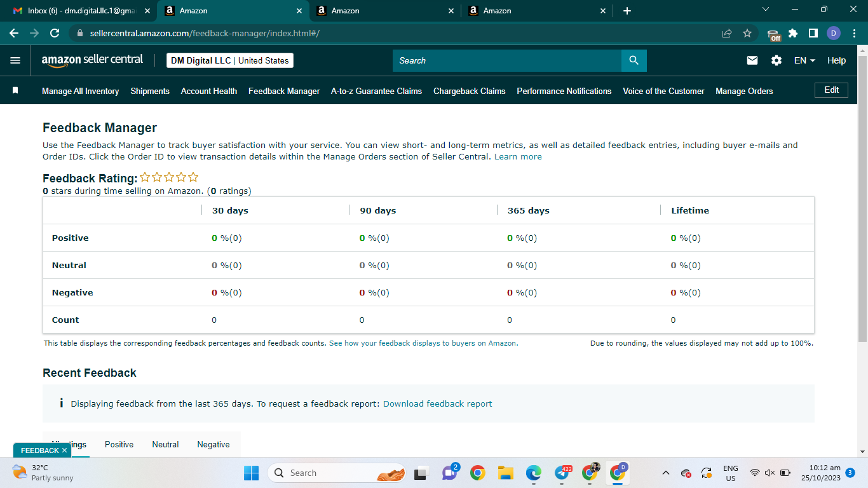Click the muted volume tray icon
The width and height of the screenshot is (868, 488).
tap(770, 473)
